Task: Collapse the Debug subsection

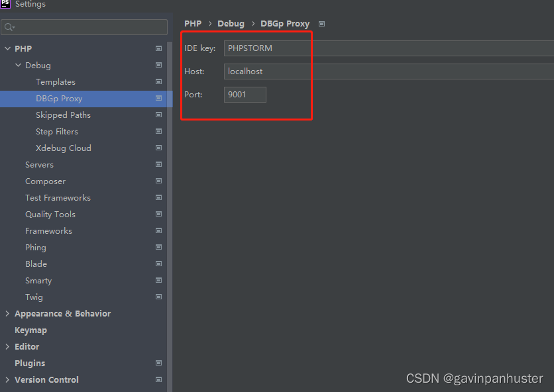Action: pyautogui.click(x=18, y=65)
